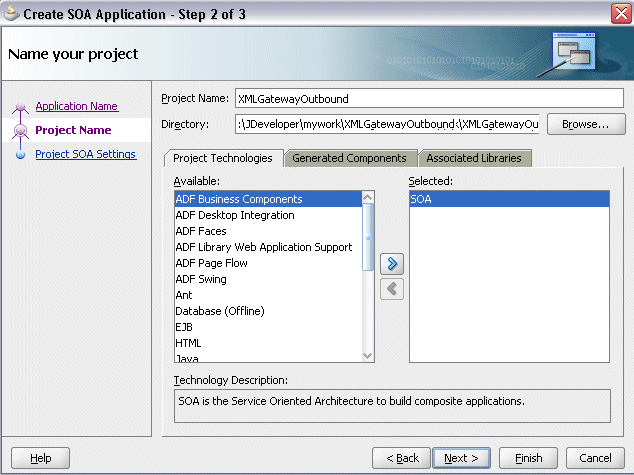This screenshot has height=475, width=634.
Task: Proceed with the Next button
Action: tap(461, 458)
